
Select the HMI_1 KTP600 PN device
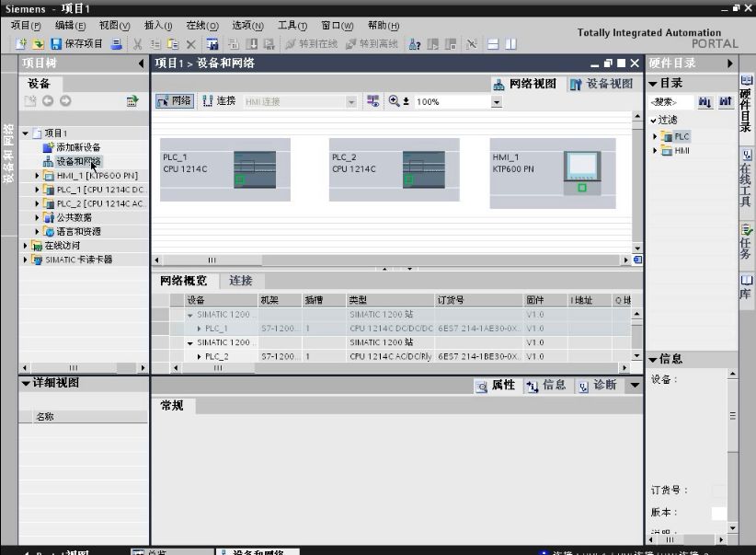coord(553,173)
